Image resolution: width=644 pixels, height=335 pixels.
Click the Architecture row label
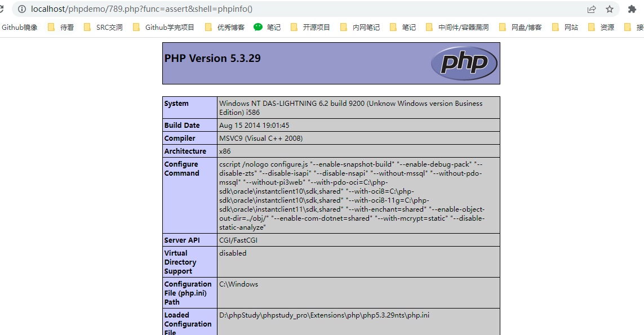click(185, 151)
